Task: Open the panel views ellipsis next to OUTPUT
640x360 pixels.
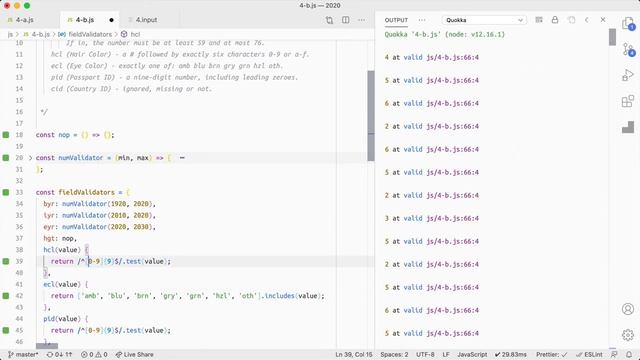Action: [422, 20]
